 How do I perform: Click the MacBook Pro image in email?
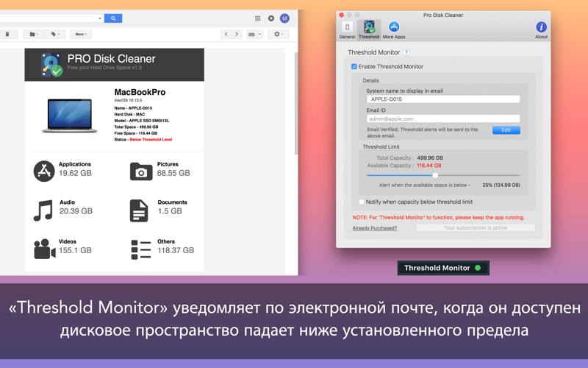(69, 116)
